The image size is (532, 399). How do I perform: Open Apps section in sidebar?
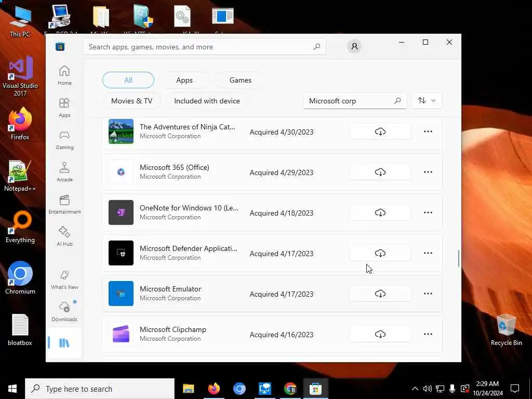tap(64, 108)
